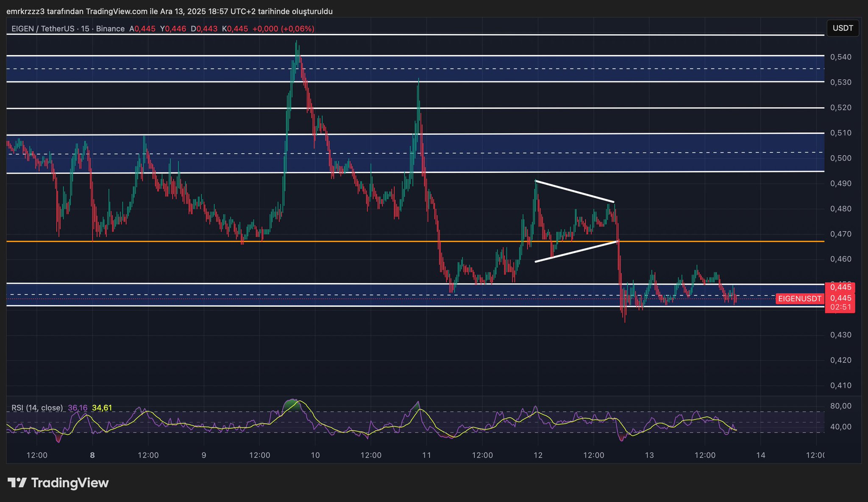Click the Binance exchange label in header

(x=110, y=29)
